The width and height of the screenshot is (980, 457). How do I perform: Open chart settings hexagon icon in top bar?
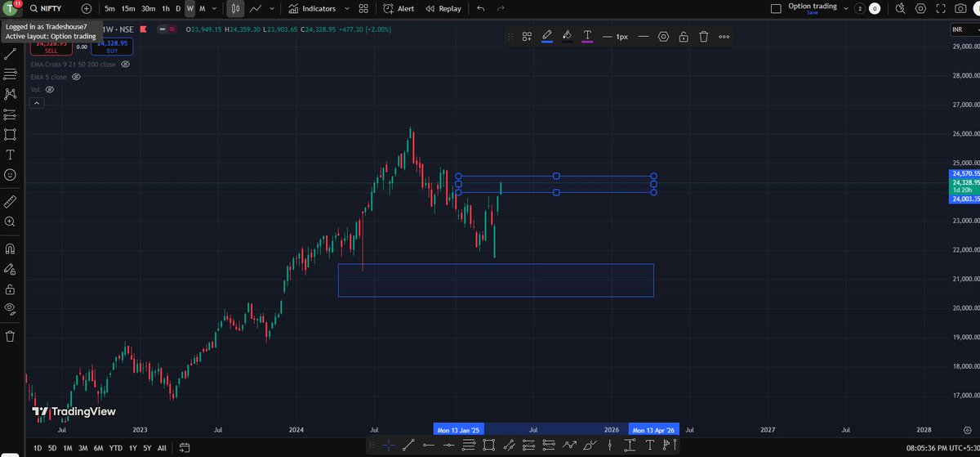(x=920, y=8)
